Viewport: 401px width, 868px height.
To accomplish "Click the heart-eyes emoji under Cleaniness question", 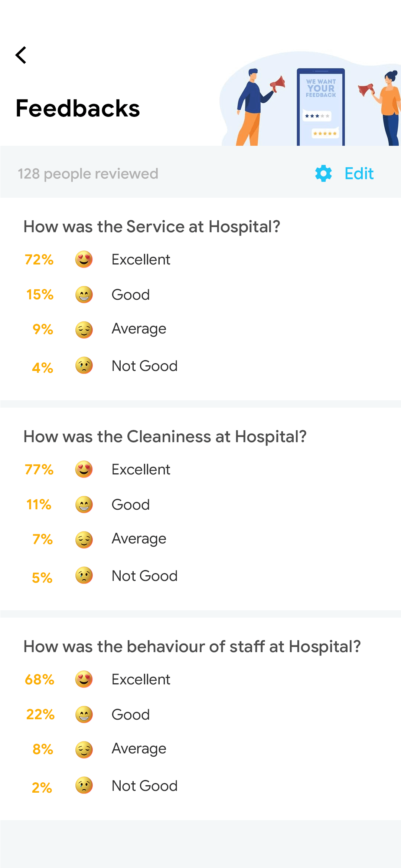I will 84,469.
